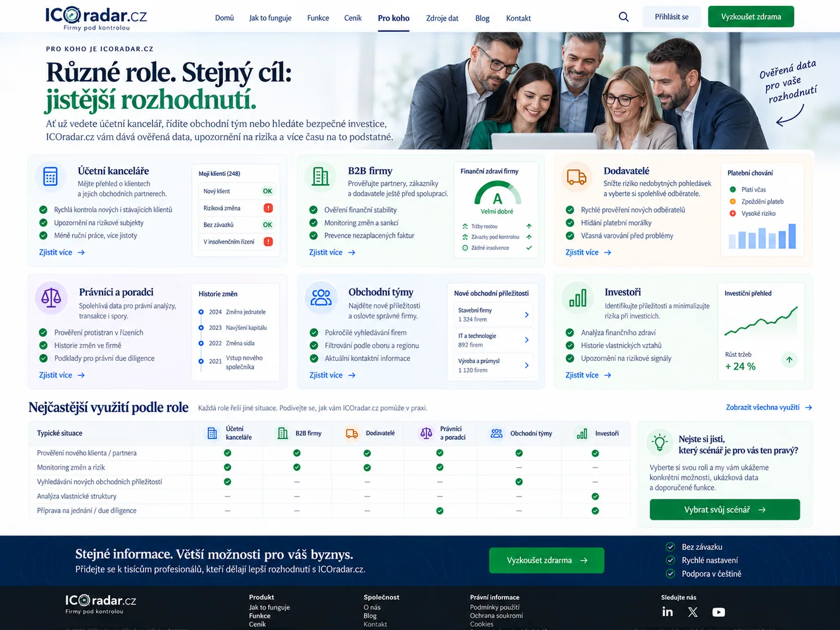Open the Kontakt nav item in header
Screen dimensions: 840x630
pos(518,18)
